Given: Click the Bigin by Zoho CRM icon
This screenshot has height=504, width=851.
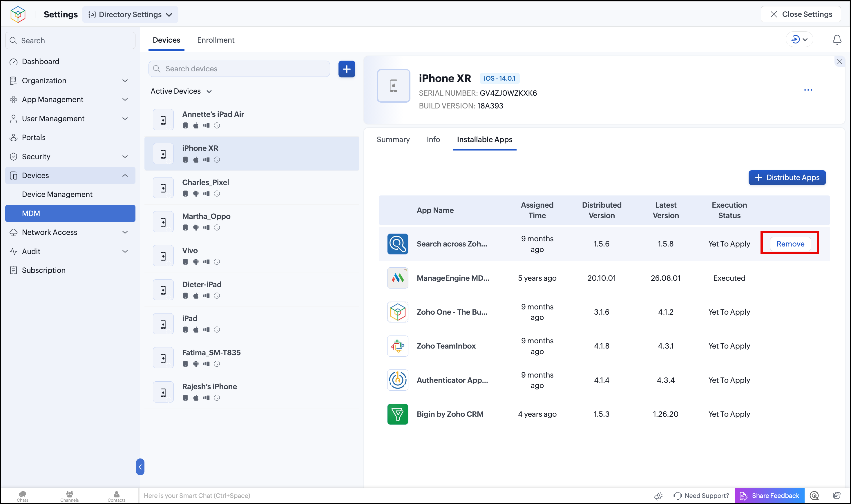Looking at the screenshot, I should click(x=398, y=414).
